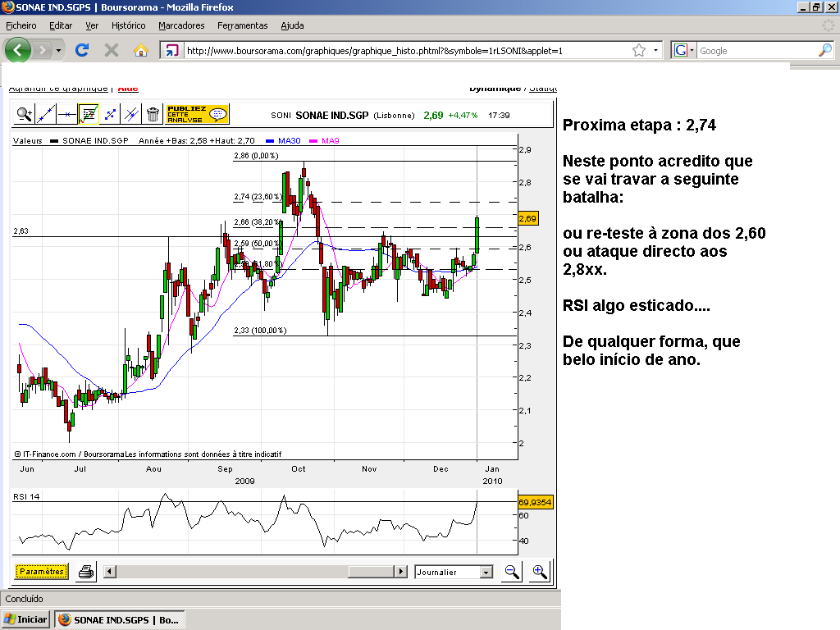This screenshot has width=840, height=630.
Task: Click the 2,33 (100,00%) Fibonacci label
Action: [x=260, y=330]
